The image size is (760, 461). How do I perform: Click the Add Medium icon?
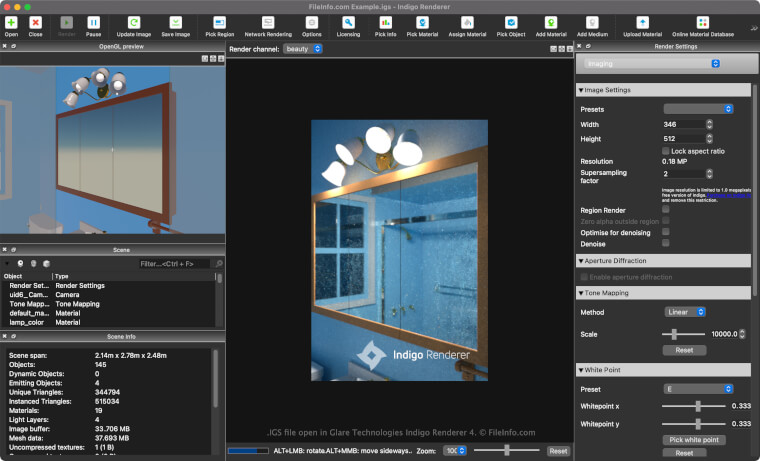coord(591,21)
